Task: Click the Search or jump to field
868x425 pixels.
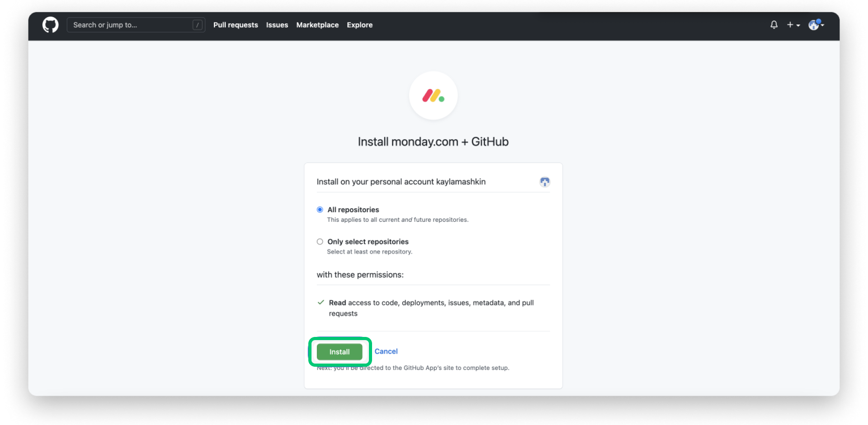Action: point(127,25)
